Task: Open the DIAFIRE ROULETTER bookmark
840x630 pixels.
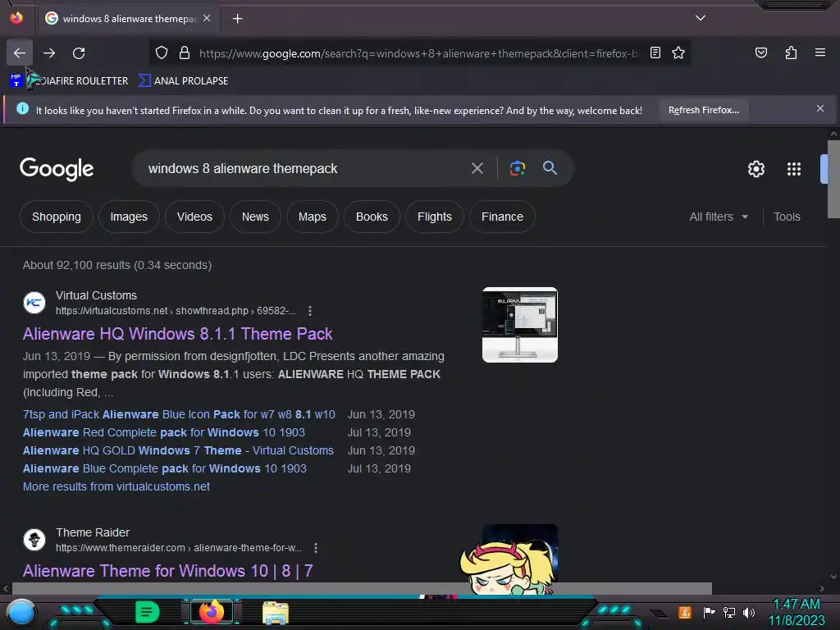Action: point(69,81)
